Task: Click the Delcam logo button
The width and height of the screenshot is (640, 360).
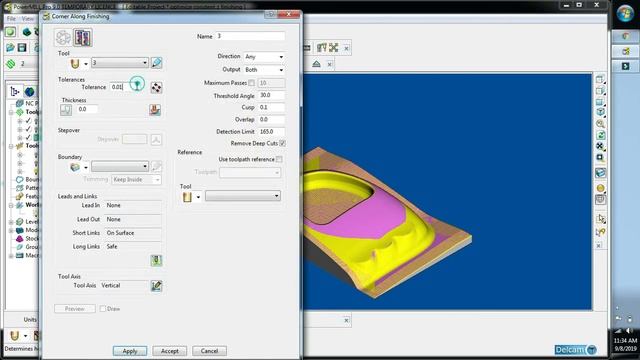Action: 576,350
